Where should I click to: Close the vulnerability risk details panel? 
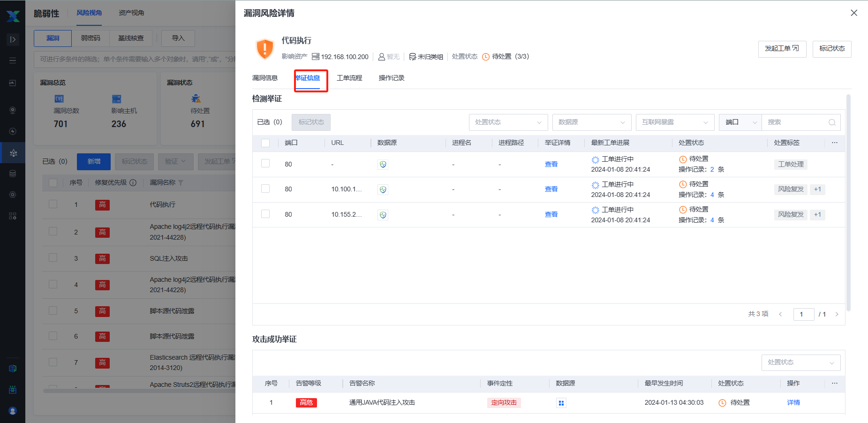[x=853, y=13]
